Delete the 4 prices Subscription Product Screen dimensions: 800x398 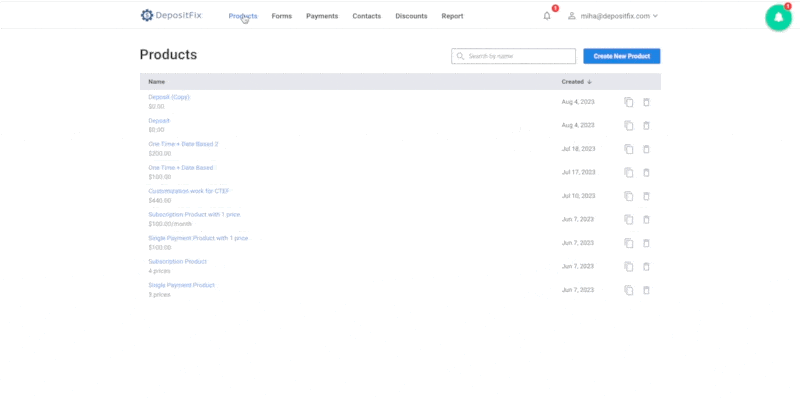pyautogui.click(x=646, y=266)
